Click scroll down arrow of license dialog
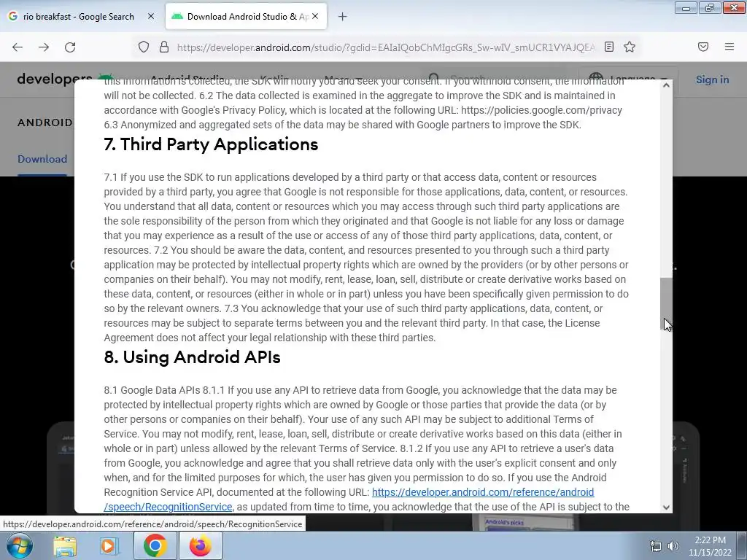Viewport: 747px width, 560px height. [666, 507]
